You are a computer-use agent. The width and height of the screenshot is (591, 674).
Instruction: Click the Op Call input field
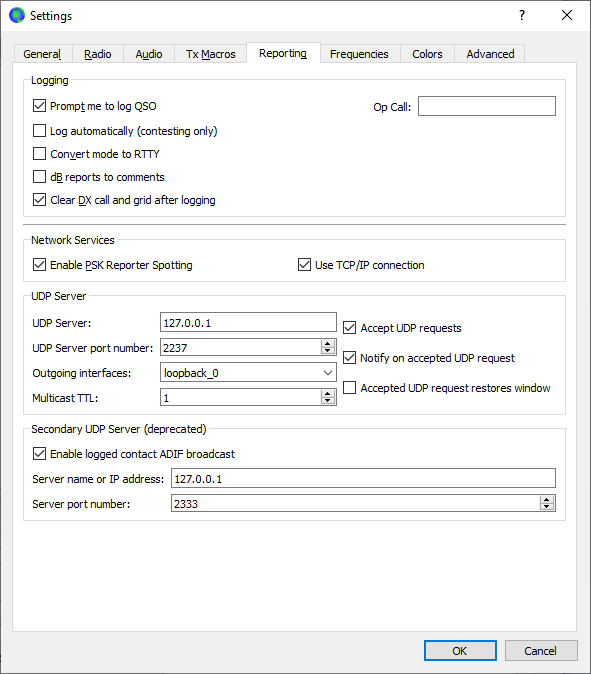487,106
